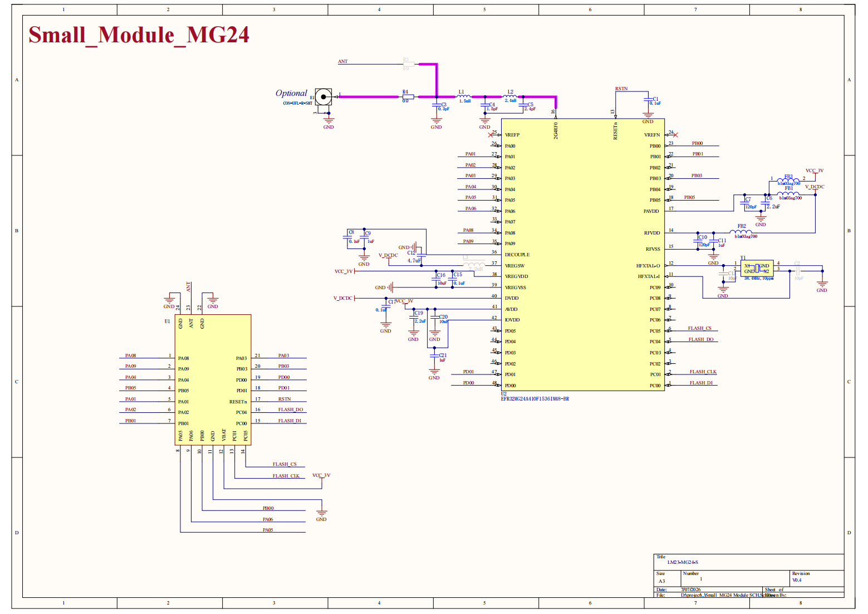868x614 pixels.
Task: Select capacitor C21 1uF
Action: (434, 355)
